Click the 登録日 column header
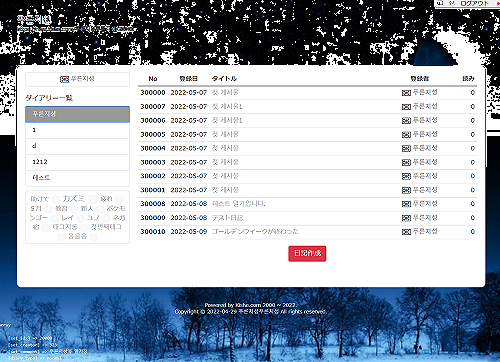 189,79
